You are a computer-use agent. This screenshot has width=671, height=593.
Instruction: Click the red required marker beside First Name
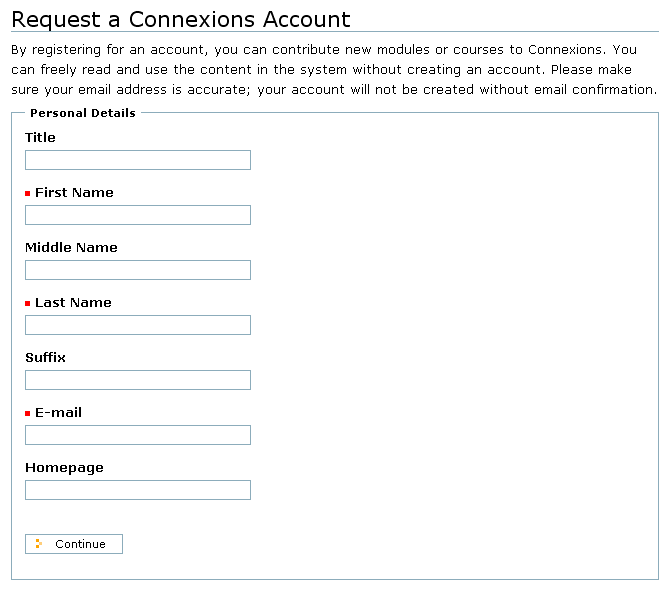pyautogui.click(x=27, y=194)
